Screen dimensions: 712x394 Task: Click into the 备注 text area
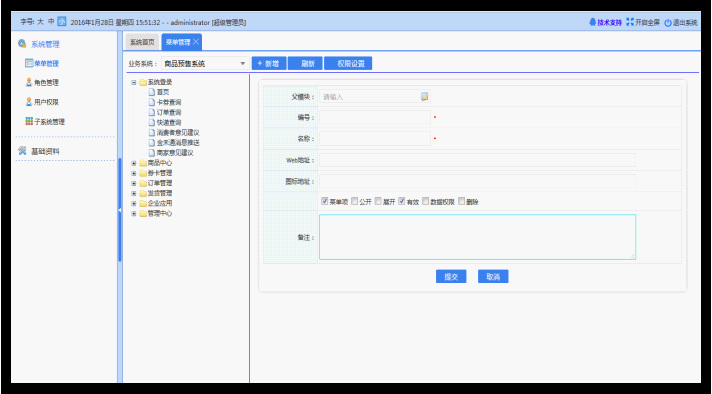tap(477, 237)
